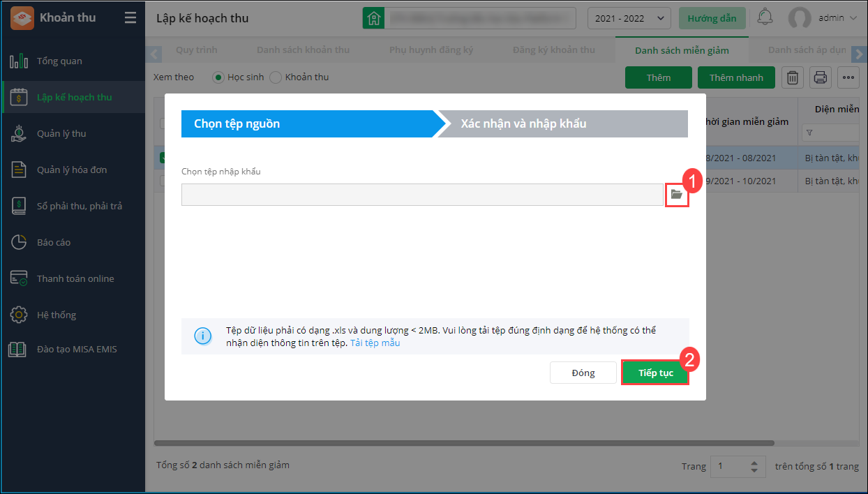Click the Khoản thu app logo

[22, 18]
